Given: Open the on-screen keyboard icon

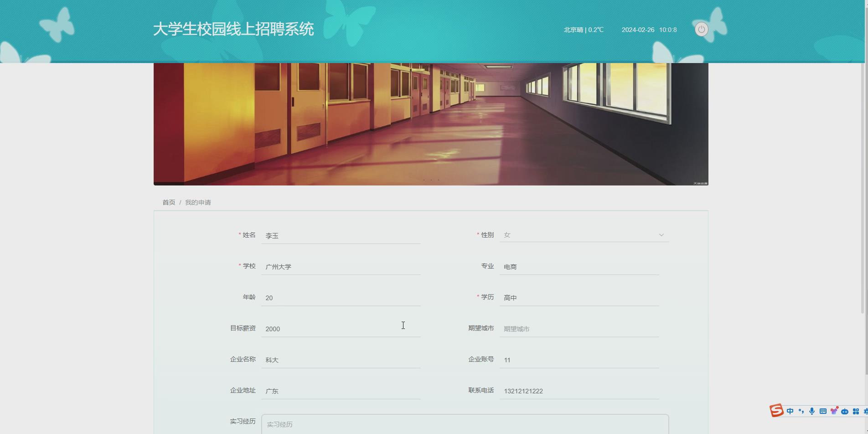Looking at the screenshot, I should click(823, 411).
